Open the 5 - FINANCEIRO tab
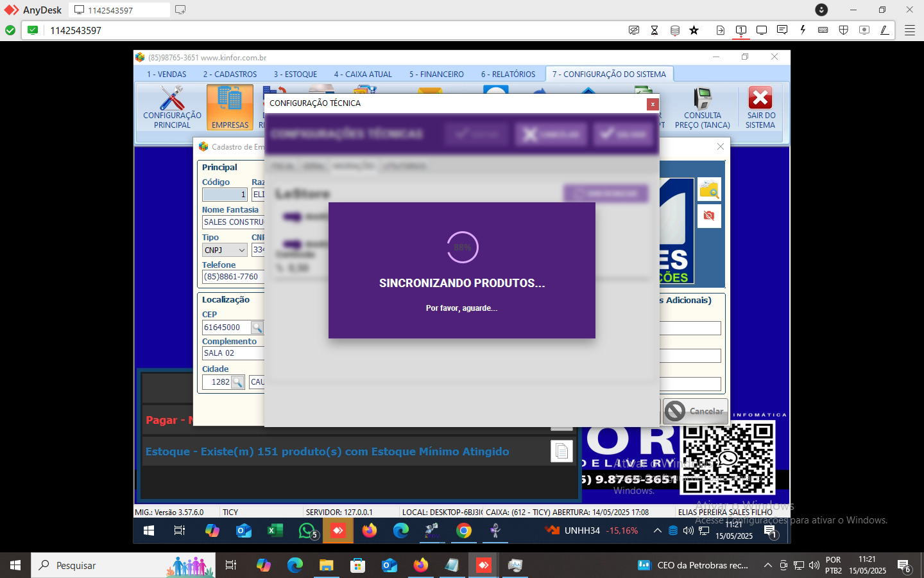This screenshot has height=578, width=924. pos(436,74)
